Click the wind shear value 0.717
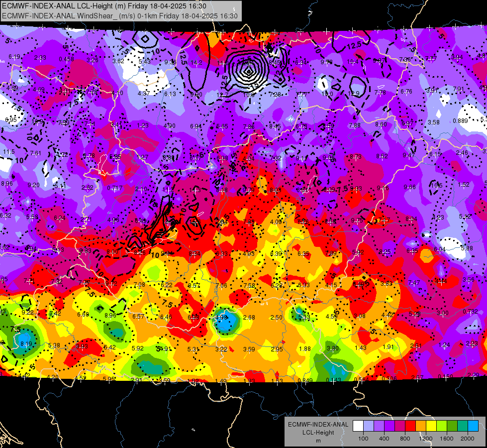This screenshot has width=487, height=448. pyautogui.click(x=114, y=188)
